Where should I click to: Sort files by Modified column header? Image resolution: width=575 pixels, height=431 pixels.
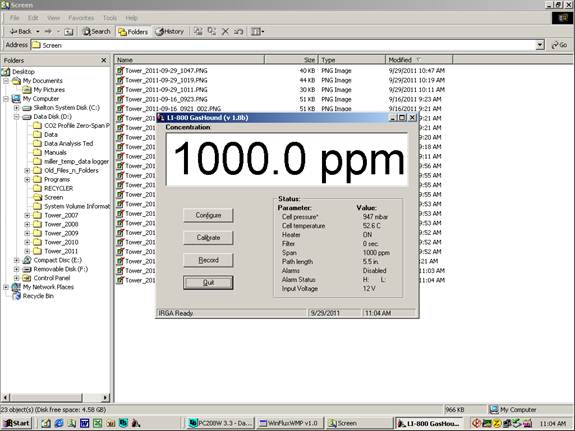point(419,60)
